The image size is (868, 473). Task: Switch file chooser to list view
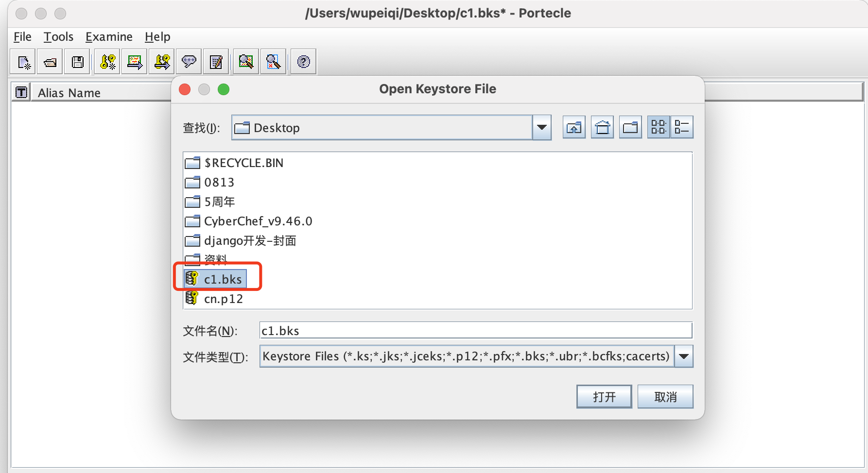[x=659, y=127]
